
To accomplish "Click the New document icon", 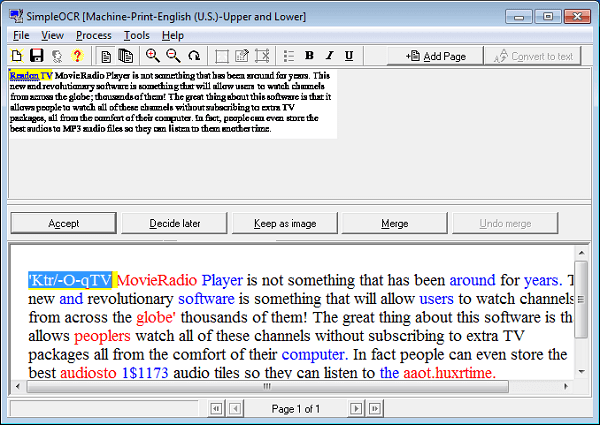I will click(x=16, y=56).
